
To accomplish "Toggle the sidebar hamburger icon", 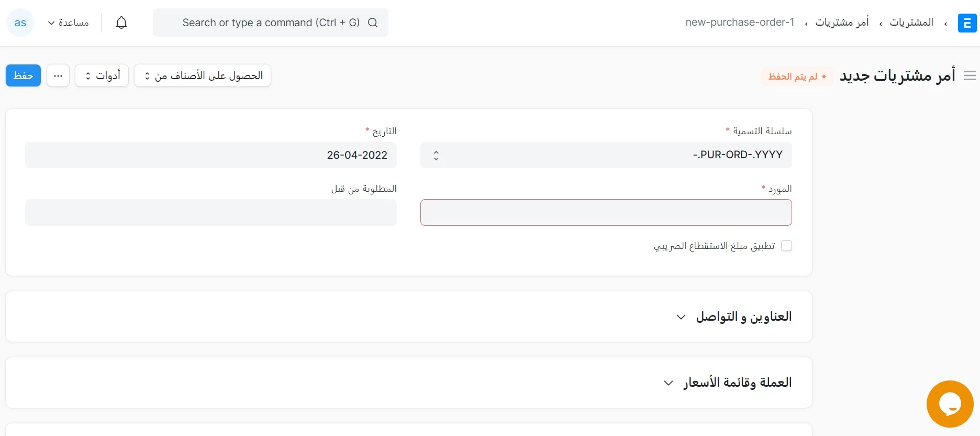I will pos(970,76).
